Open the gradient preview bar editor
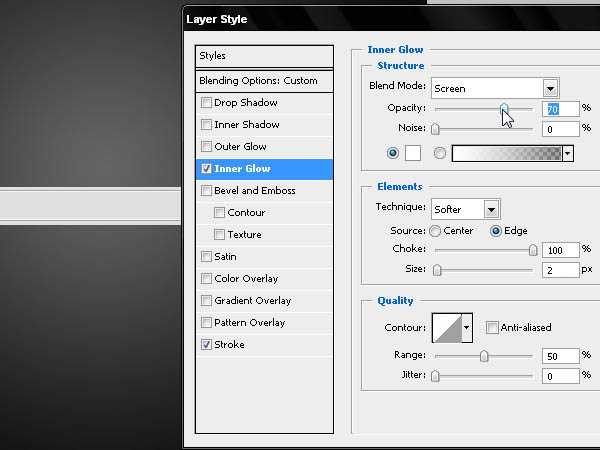This screenshot has height=450, width=600. [507, 153]
